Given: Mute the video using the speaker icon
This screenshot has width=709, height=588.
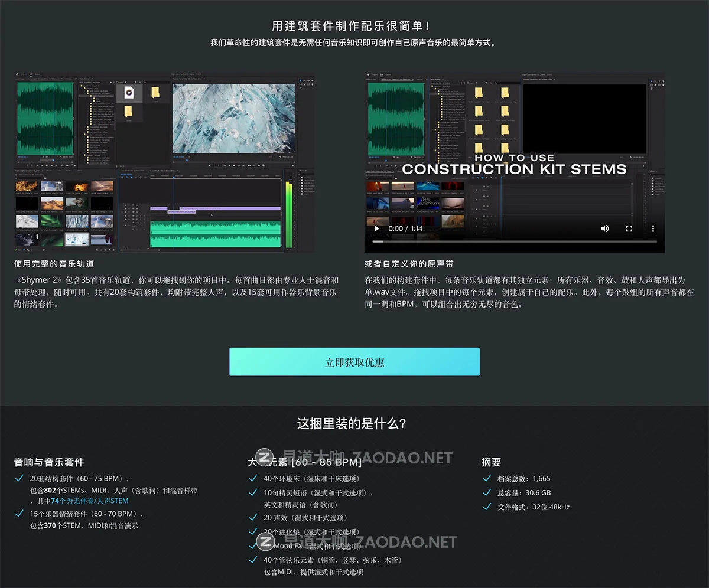Looking at the screenshot, I should [x=604, y=228].
